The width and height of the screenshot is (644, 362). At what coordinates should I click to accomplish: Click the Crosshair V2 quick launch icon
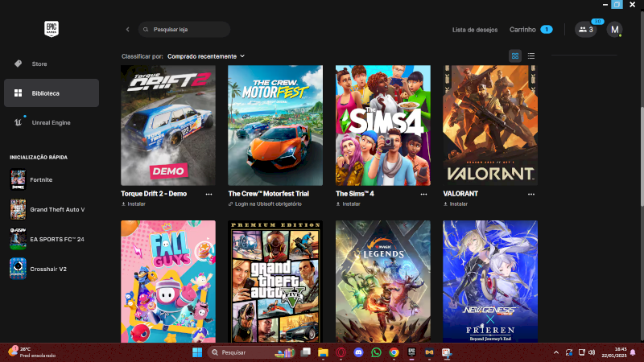coord(18,269)
